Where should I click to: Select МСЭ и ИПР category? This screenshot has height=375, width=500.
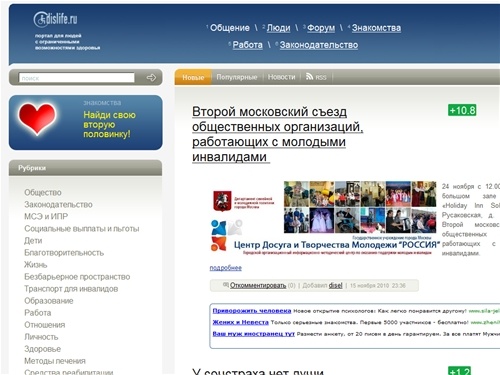(x=46, y=216)
